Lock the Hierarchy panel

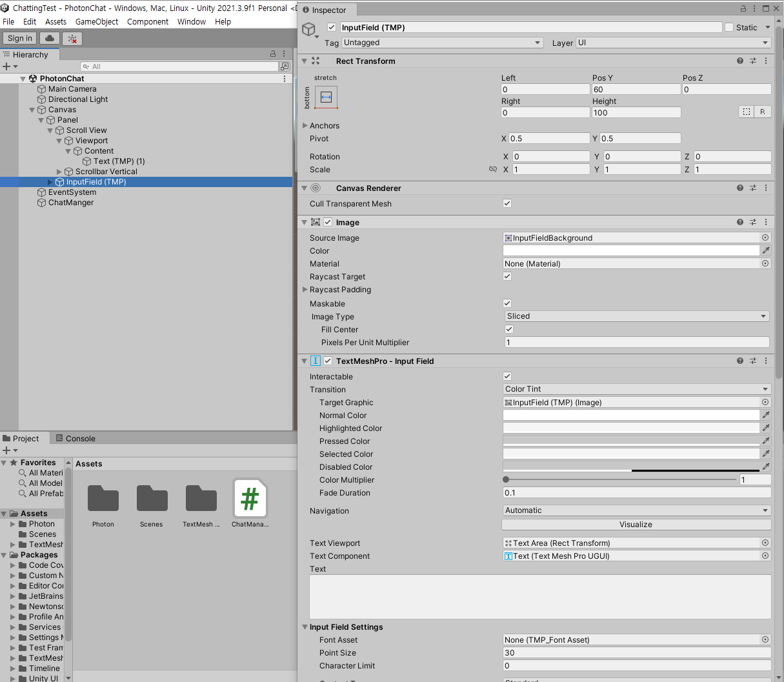272,54
